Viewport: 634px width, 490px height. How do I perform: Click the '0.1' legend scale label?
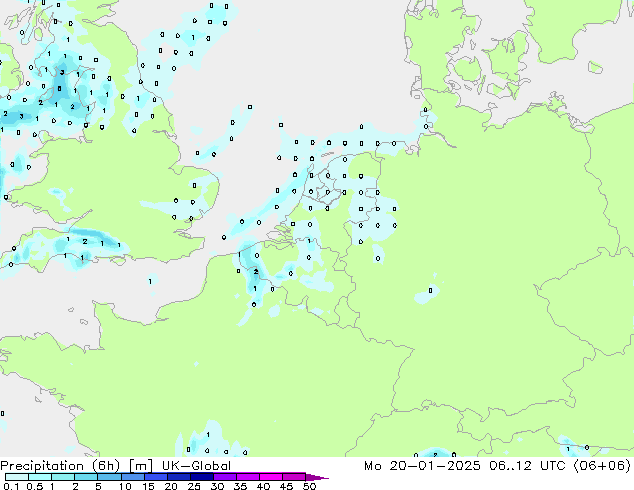click(11, 486)
